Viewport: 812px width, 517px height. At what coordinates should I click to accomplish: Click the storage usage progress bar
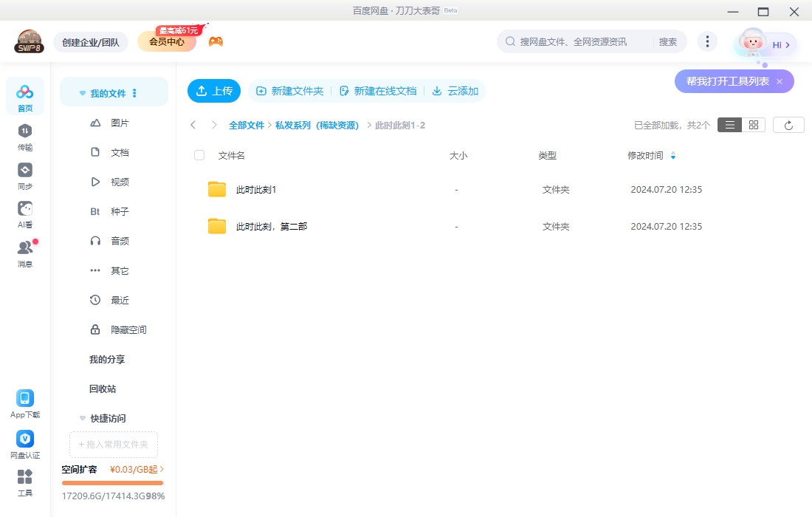tap(112, 483)
